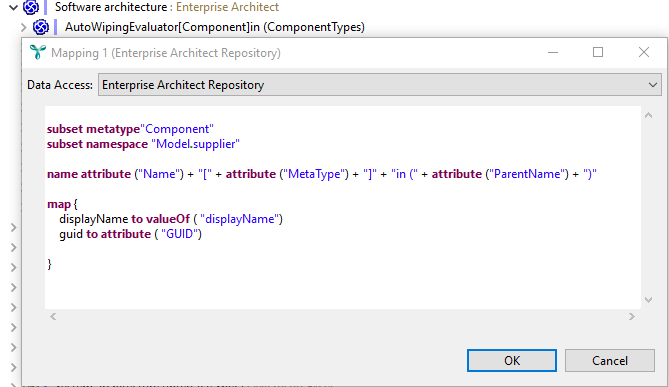Expand the first collapsed tree node below
The width and height of the screenshot is (669, 387).
14,227
